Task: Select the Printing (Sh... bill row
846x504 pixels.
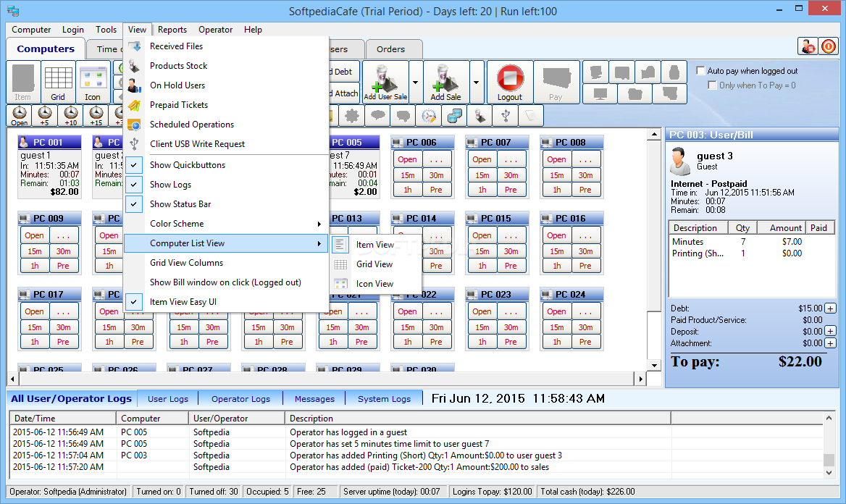Action: point(752,253)
